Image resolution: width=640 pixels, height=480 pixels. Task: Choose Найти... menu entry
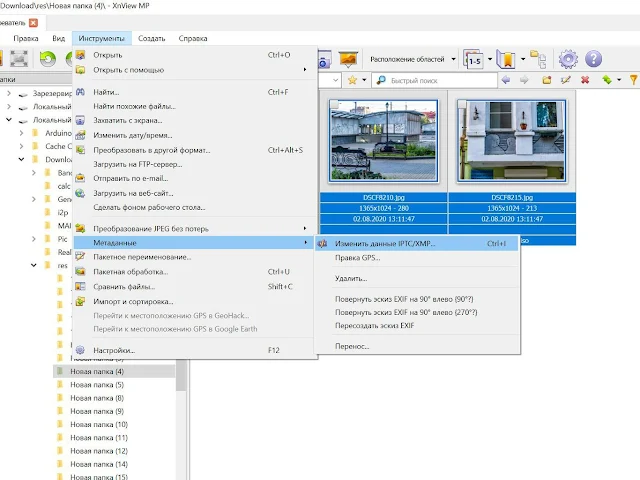click(x=195, y=92)
